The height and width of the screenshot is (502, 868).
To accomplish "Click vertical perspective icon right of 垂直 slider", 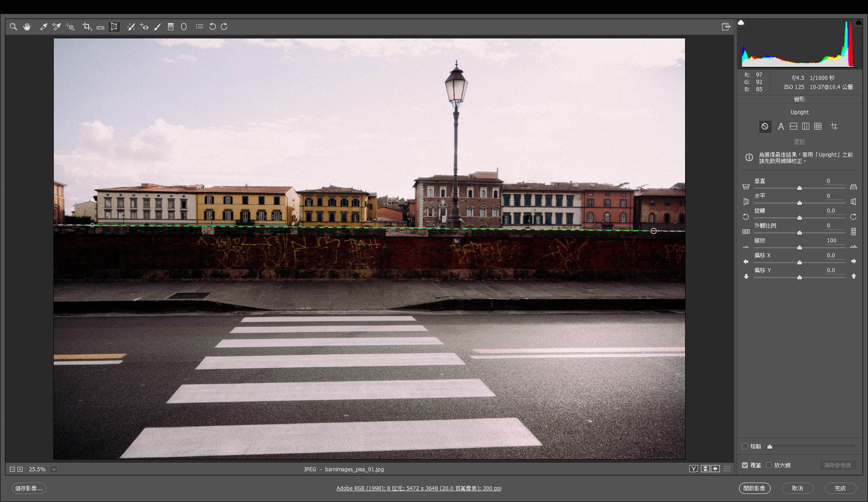I will 853,186.
